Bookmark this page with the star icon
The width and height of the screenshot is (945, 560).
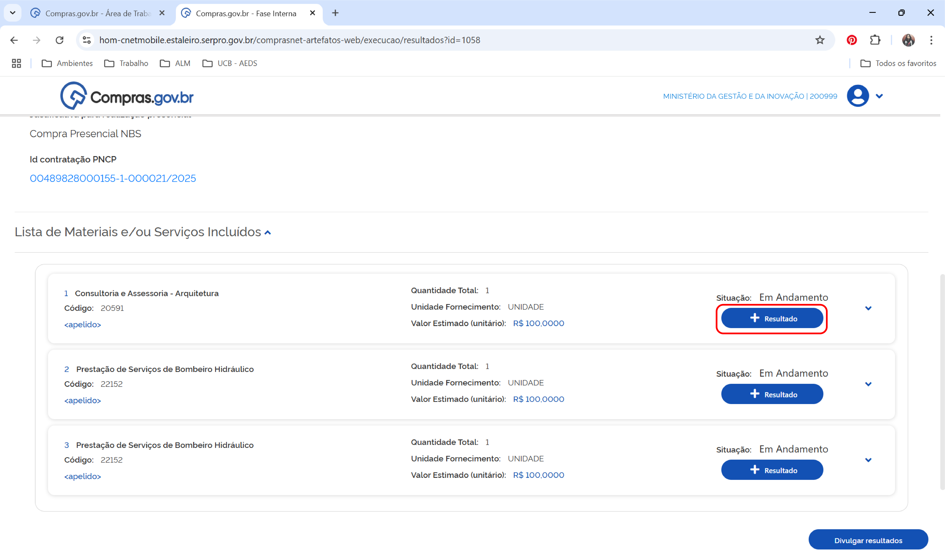click(x=820, y=40)
